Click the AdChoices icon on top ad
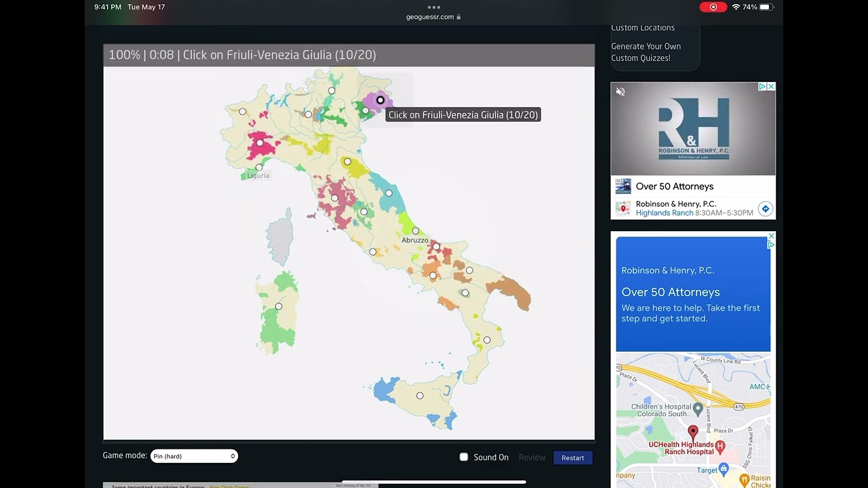Image resolution: width=868 pixels, height=488 pixels. pyautogui.click(x=762, y=87)
